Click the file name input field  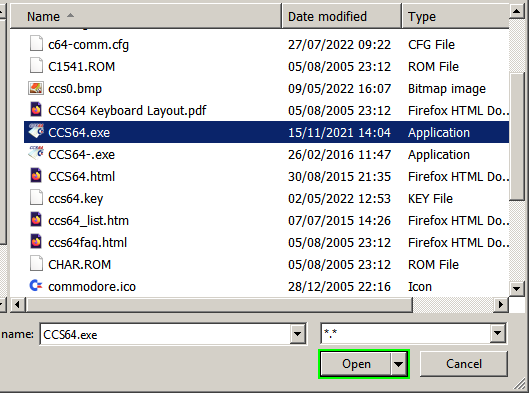tap(165, 334)
